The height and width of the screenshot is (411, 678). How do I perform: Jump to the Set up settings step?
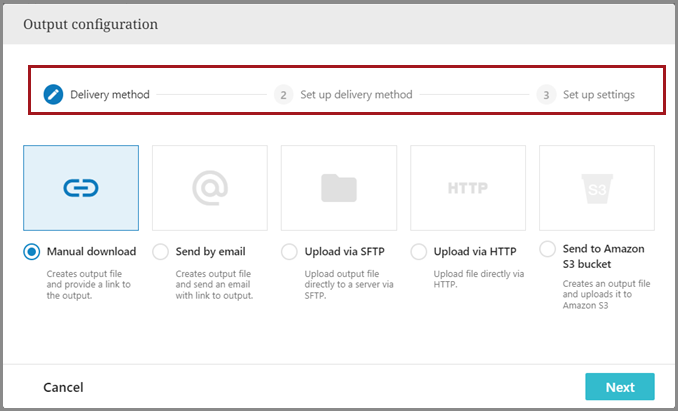point(598,95)
